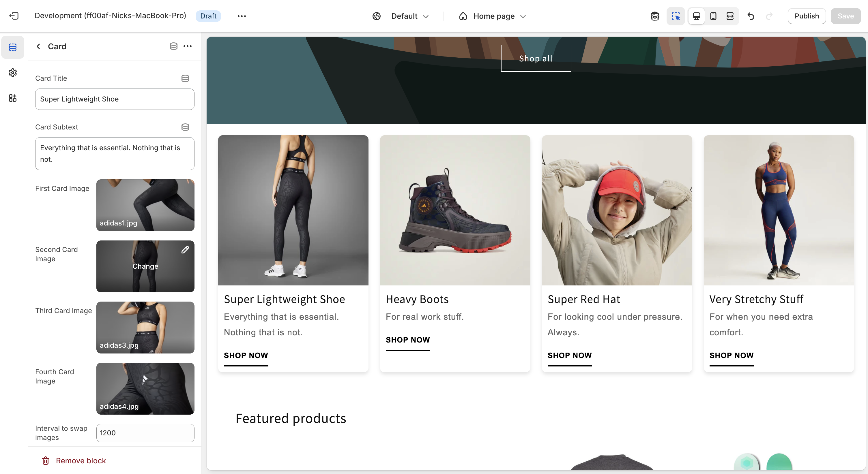Go back from the Card panel

(38, 46)
